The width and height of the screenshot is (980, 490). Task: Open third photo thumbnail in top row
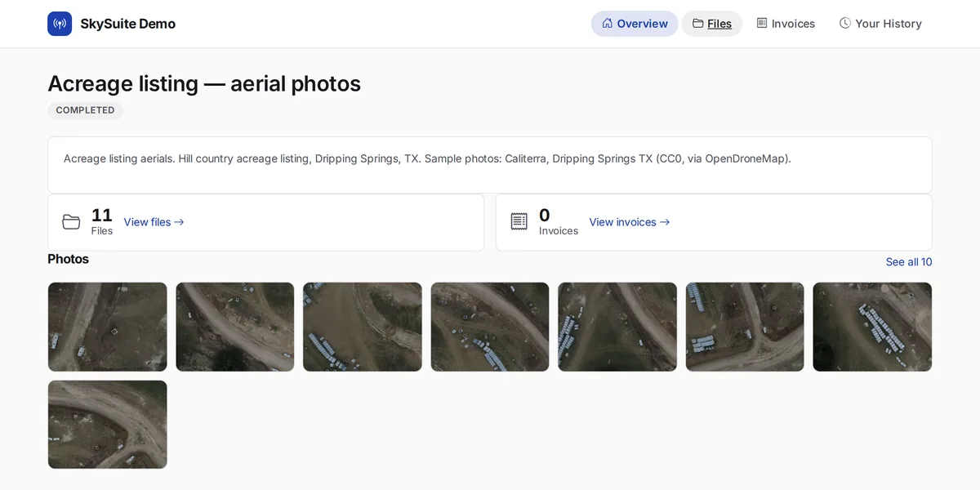pyautogui.click(x=363, y=327)
